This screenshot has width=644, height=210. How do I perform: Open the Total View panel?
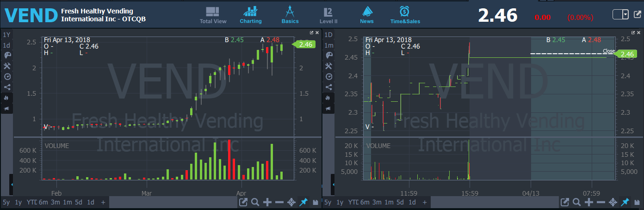click(x=213, y=15)
